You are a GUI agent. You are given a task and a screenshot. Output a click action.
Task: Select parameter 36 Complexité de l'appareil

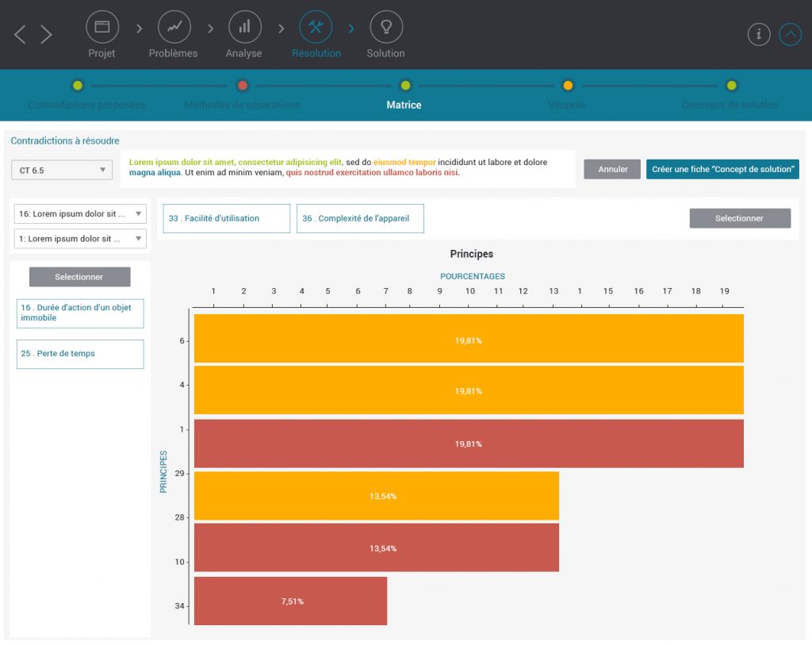click(x=360, y=218)
